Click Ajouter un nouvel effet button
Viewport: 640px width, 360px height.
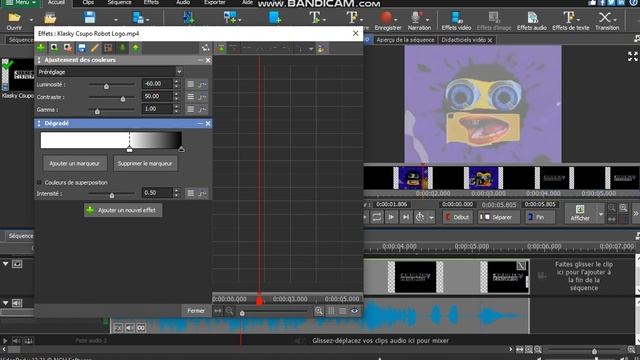[x=123, y=210]
